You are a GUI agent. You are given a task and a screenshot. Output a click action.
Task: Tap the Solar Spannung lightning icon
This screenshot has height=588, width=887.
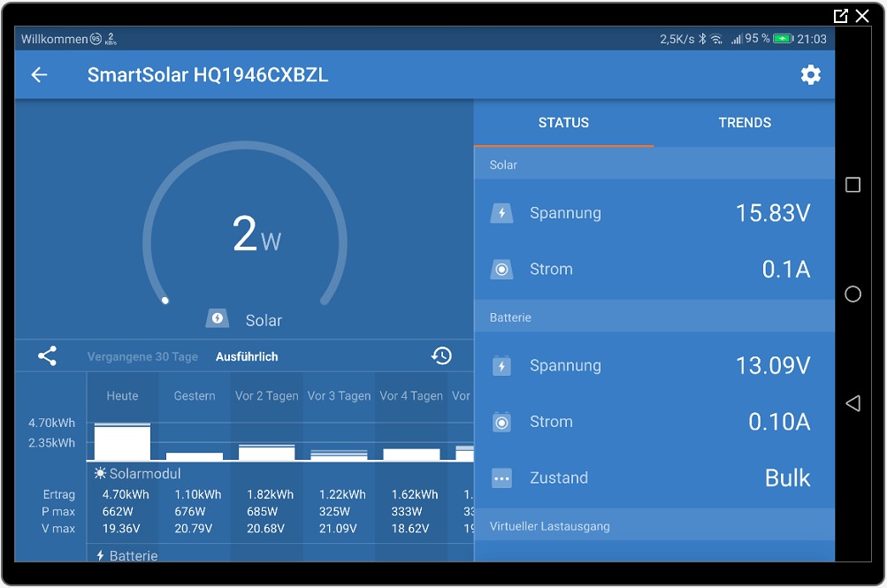point(501,213)
